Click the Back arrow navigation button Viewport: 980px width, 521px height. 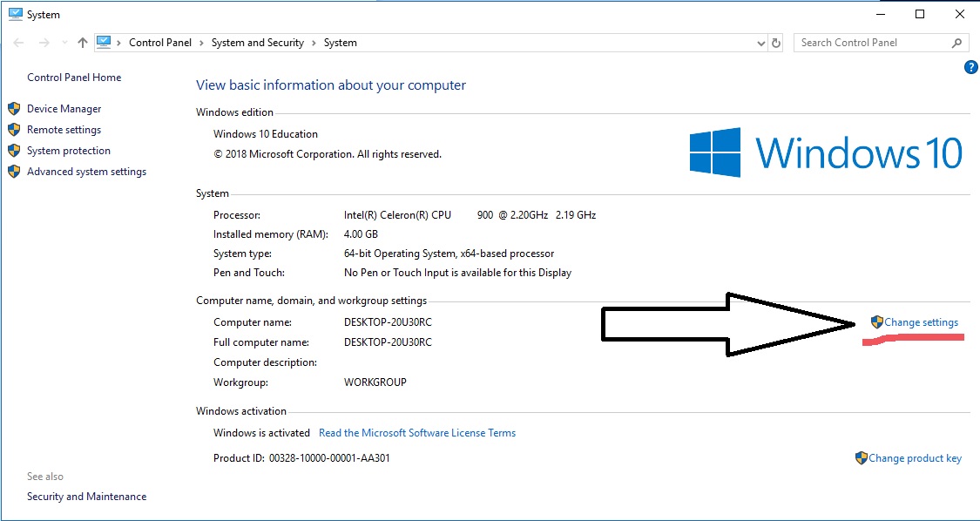click(19, 43)
